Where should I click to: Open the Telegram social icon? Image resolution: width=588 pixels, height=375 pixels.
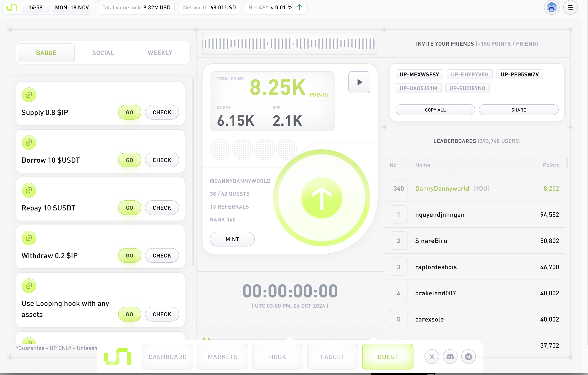(468, 357)
